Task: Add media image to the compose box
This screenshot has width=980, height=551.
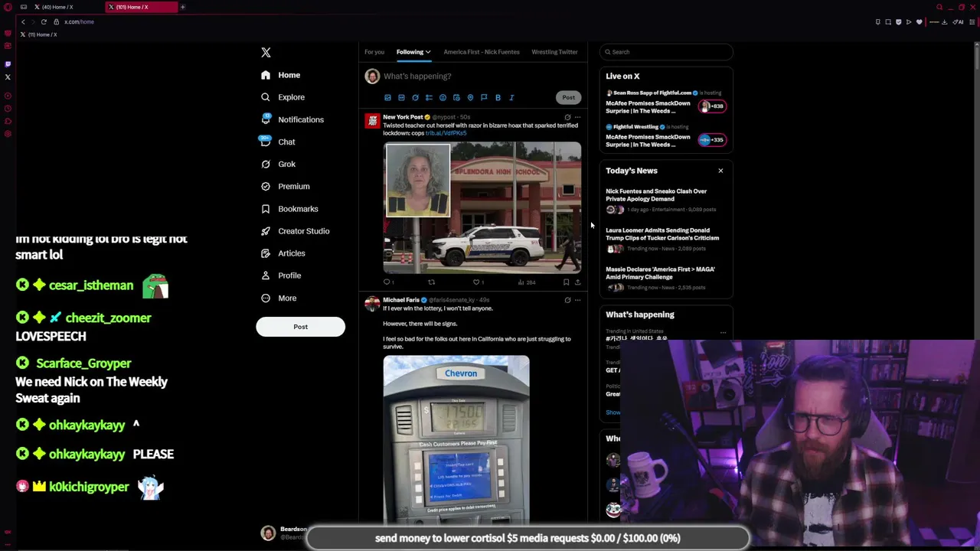Action: (387, 98)
